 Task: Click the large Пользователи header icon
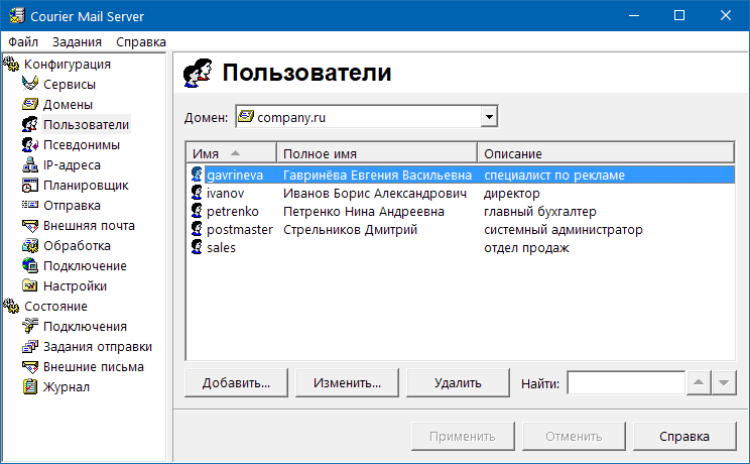198,73
